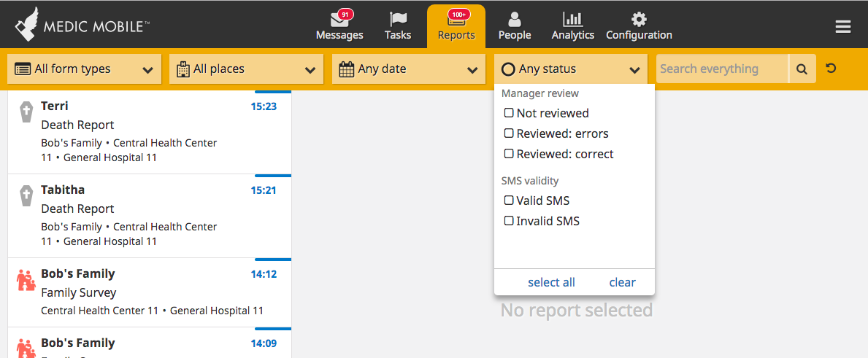Image resolution: width=868 pixels, height=358 pixels.
Task: Open the Analytics bar chart icon
Action: tap(573, 20)
